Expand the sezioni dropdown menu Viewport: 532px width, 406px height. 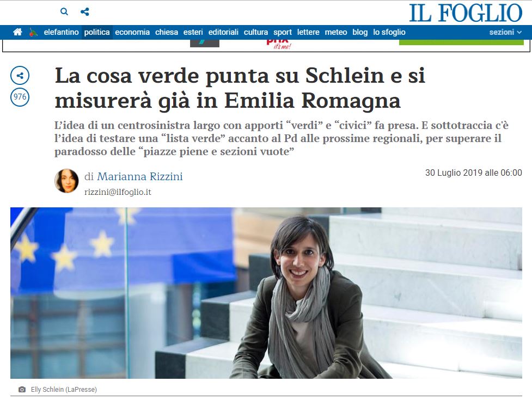pyautogui.click(x=505, y=32)
